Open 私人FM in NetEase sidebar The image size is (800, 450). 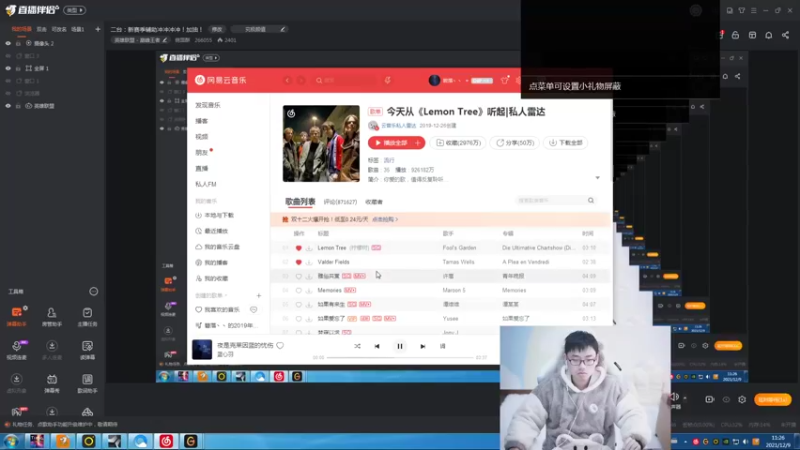point(206,184)
